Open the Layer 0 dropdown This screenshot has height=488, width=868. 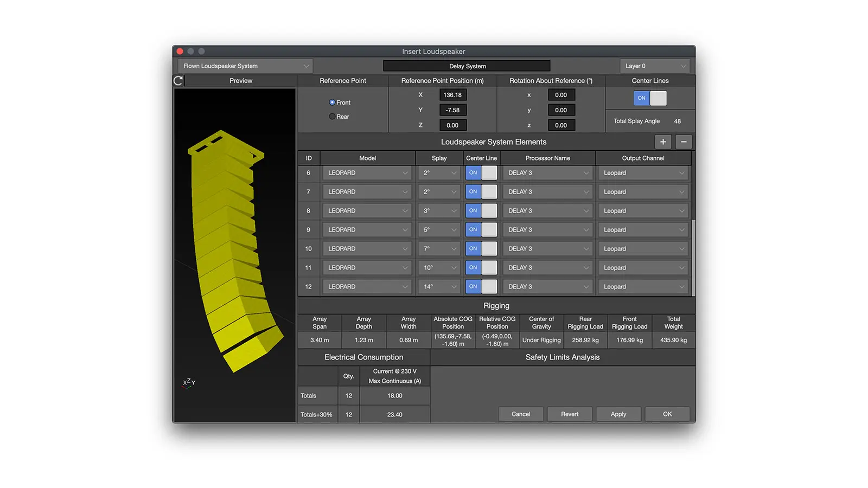coord(655,66)
